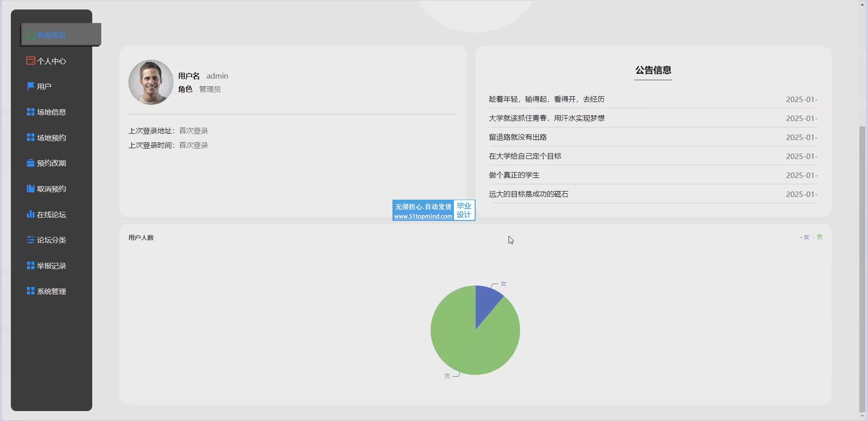868x421 pixels.
Task: Expand the 举报记录 menu section
Action: pos(51,266)
